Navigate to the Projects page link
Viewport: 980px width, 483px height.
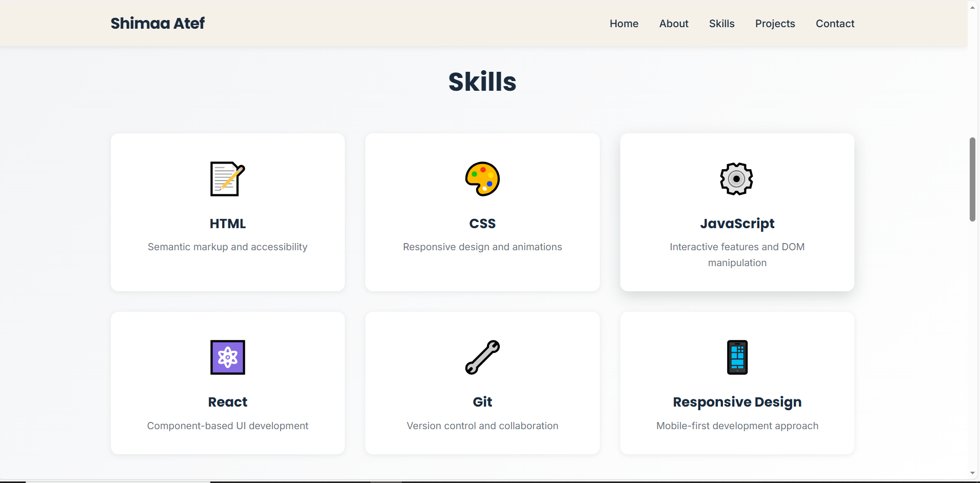click(x=775, y=24)
